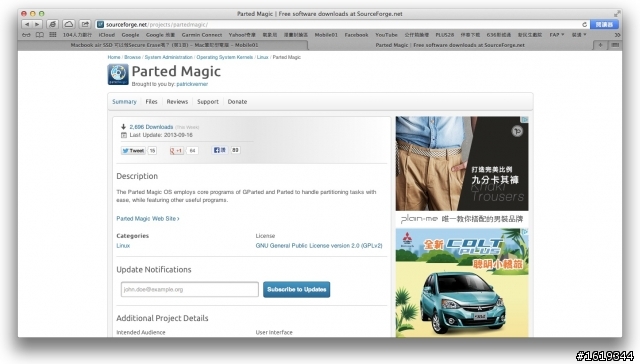This screenshot has width=640, height=364.
Task: Open the Google bookmark left of Google 地圖
Action: pyautogui.click(x=130, y=35)
